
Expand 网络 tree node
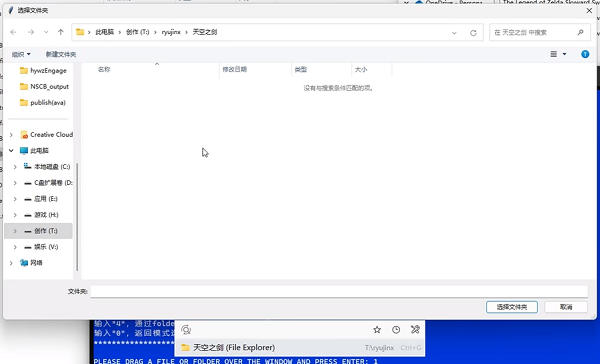coord(11,263)
